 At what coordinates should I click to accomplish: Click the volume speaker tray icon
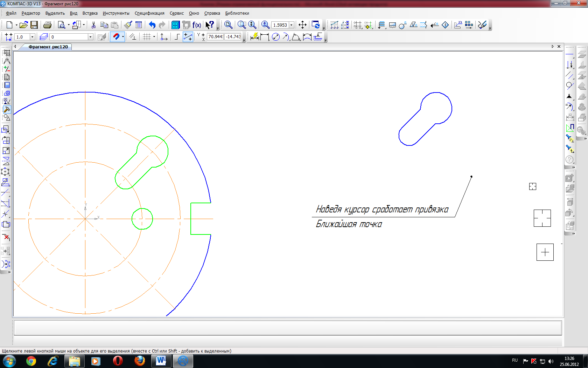coord(551,361)
